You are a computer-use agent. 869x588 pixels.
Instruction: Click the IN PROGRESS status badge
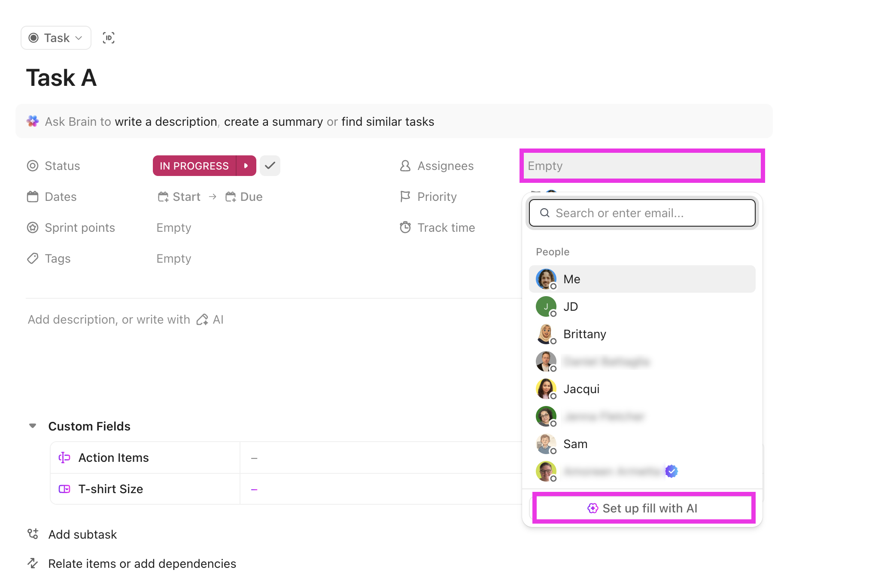point(194,165)
